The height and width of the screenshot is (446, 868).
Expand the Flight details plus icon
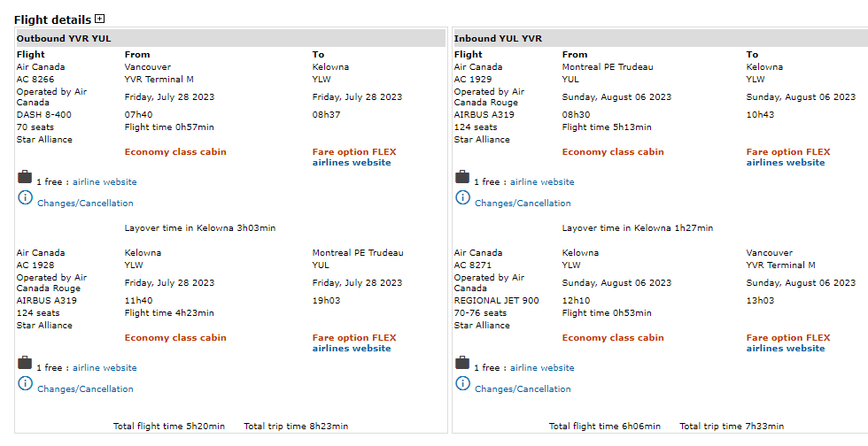[100, 19]
